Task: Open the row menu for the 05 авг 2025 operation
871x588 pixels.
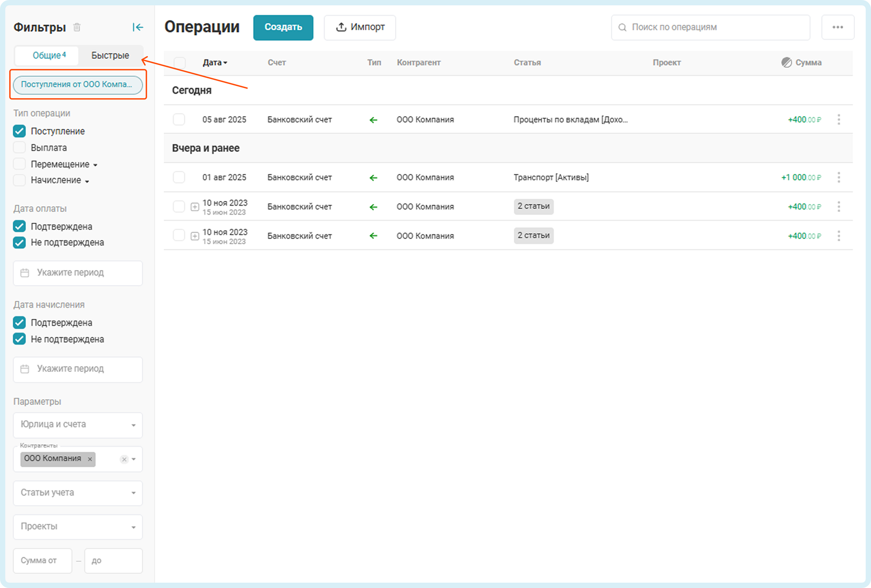Action: pyautogui.click(x=839, y=120)
